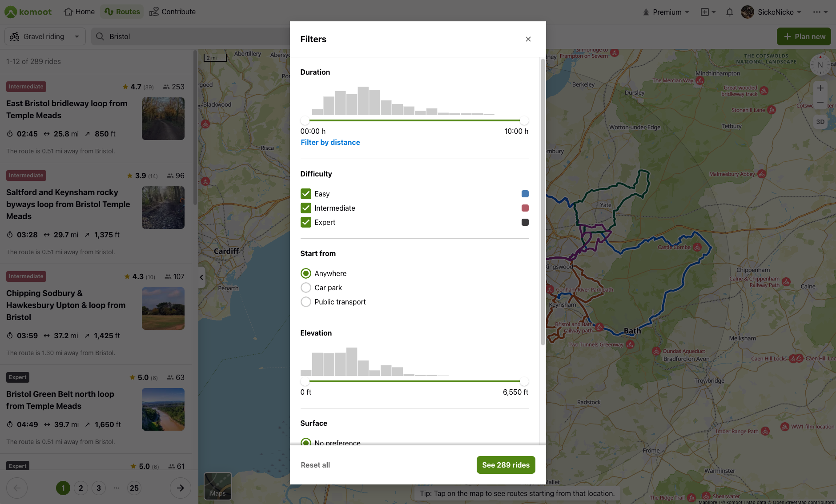Go to results page 3

click(x=99, y=488)
